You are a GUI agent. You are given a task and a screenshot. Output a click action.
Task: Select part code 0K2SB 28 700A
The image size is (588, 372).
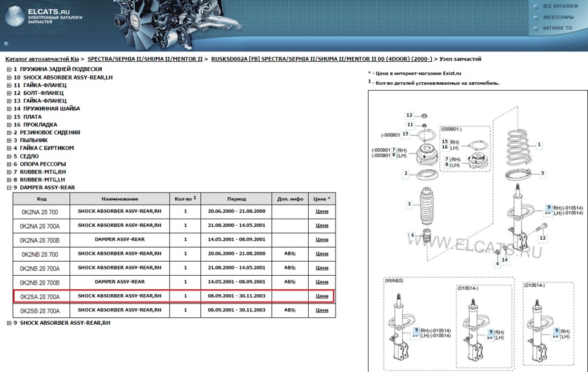(x=40, y=311)
